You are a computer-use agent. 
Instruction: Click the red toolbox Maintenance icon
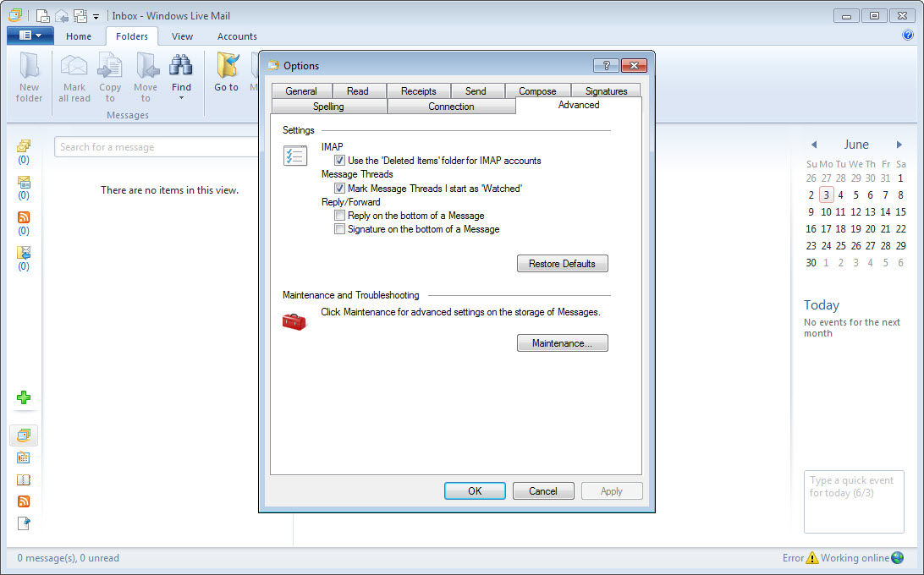pos(294,321)
